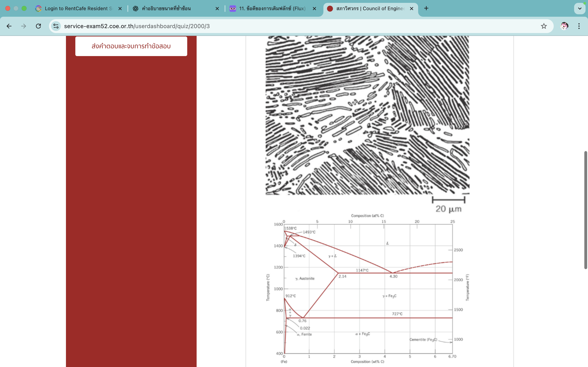Bookmark this page with the star icon
Screen dimensions: 588x367
point(544,26)
